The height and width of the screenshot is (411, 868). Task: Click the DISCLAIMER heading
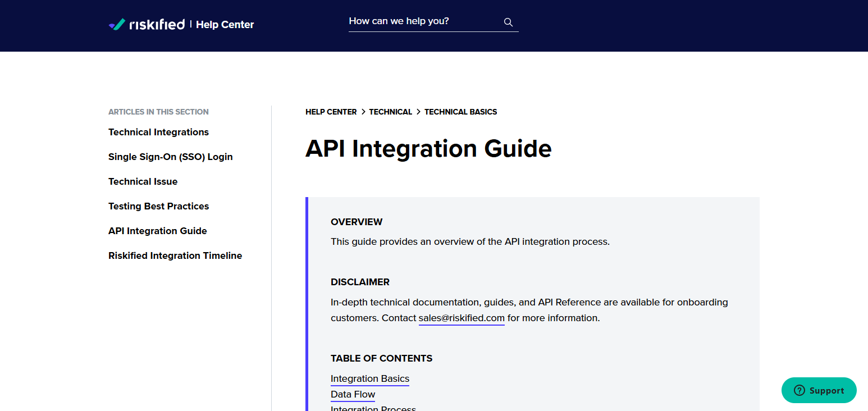360,282
